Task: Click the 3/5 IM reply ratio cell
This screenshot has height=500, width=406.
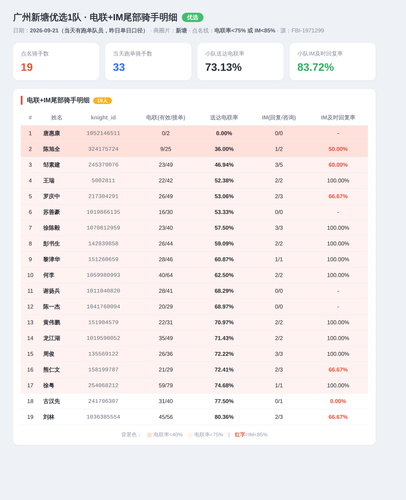Action: [x=279, y=165]
